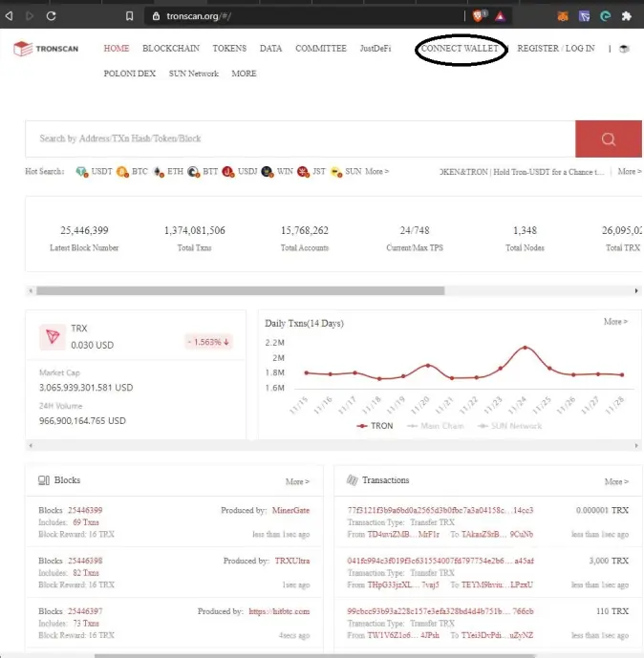Image resolution: width=644 pixels, height=658 pixels.
Task: Click the Transactions section icon
Action: click(x=353, y=480)
